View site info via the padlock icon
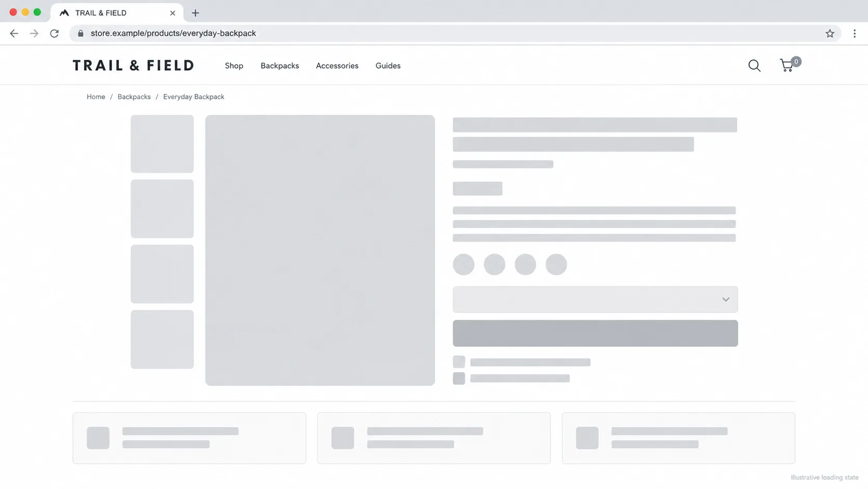 click(x=80, y=33)
